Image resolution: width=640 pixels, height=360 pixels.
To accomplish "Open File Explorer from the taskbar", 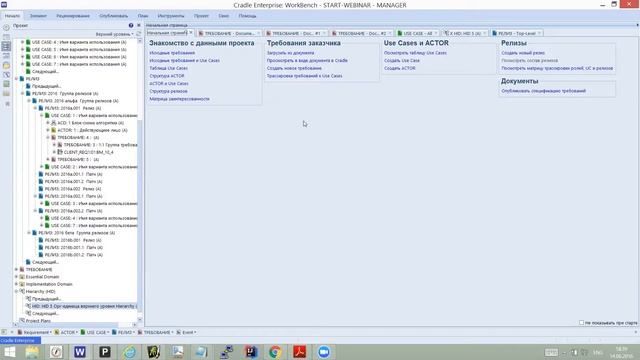I will 31,352.
